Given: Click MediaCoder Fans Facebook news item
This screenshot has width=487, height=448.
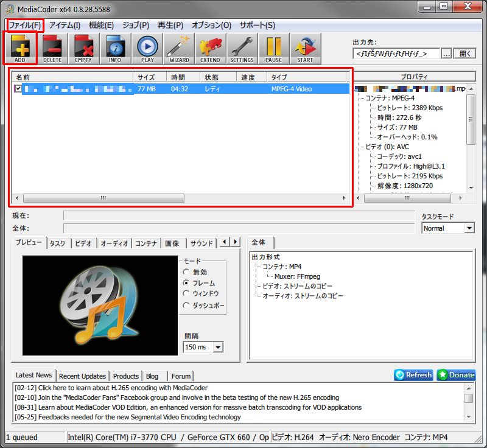Looking at the screenshot, I should click(x=177, y=397).
